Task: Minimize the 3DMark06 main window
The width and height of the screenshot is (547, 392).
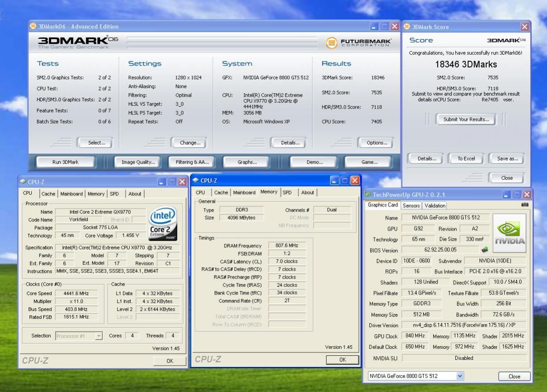Action: (374, 26)
